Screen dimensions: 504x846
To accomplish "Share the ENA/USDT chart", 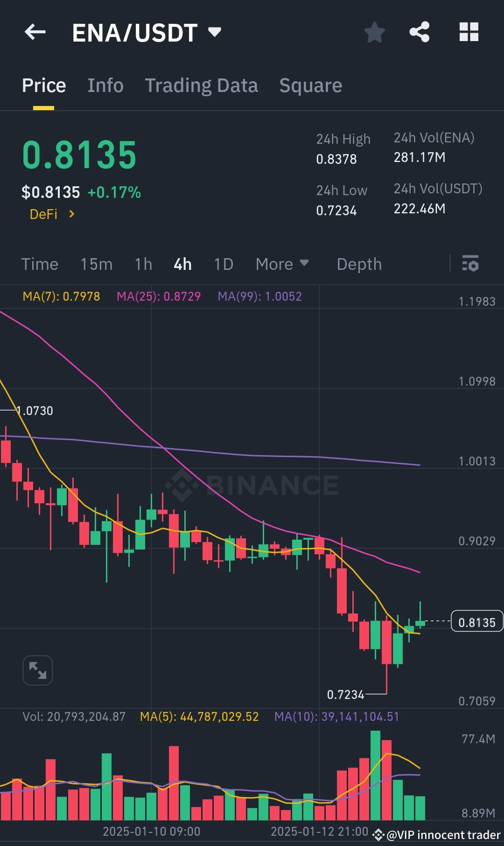I will (420, 32).
